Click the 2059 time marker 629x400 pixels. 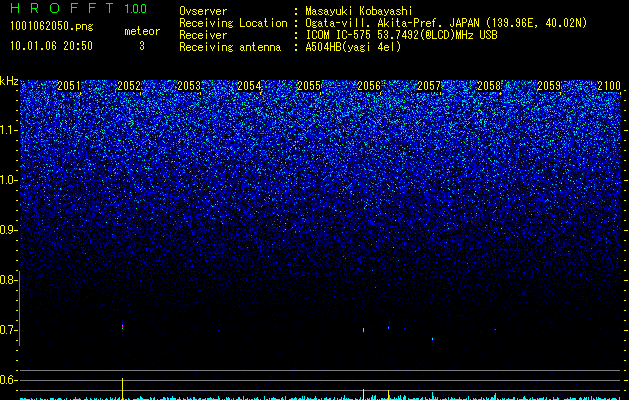pyautogui.click(x=549, y=86)
